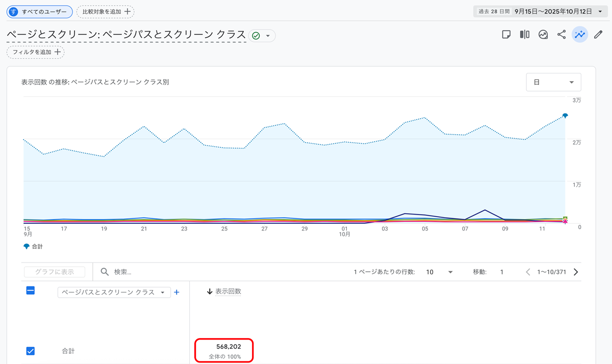612x364 pixels.
Task: Select the highlighted trendline chart icon
Action: [x=580, y=34]
